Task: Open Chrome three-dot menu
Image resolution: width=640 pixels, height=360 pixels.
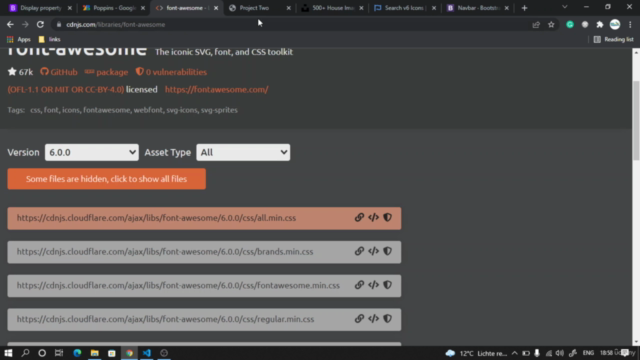Action: (x=630, y=24)
